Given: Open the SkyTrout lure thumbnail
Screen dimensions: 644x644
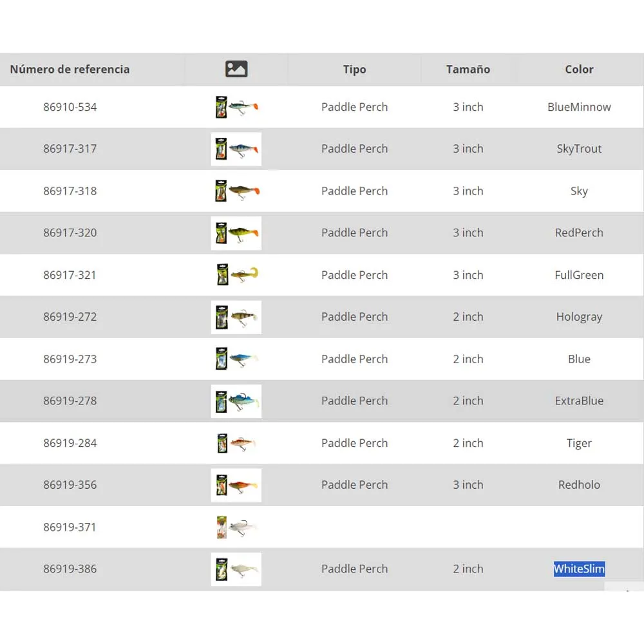Looking at the screenshot, I should click(236, 149).
